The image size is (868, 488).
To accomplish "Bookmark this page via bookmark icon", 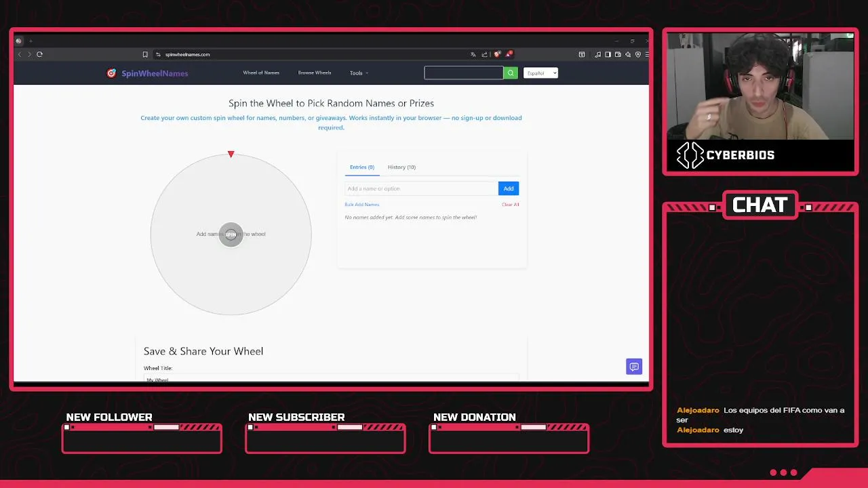I will pos(145,54).
